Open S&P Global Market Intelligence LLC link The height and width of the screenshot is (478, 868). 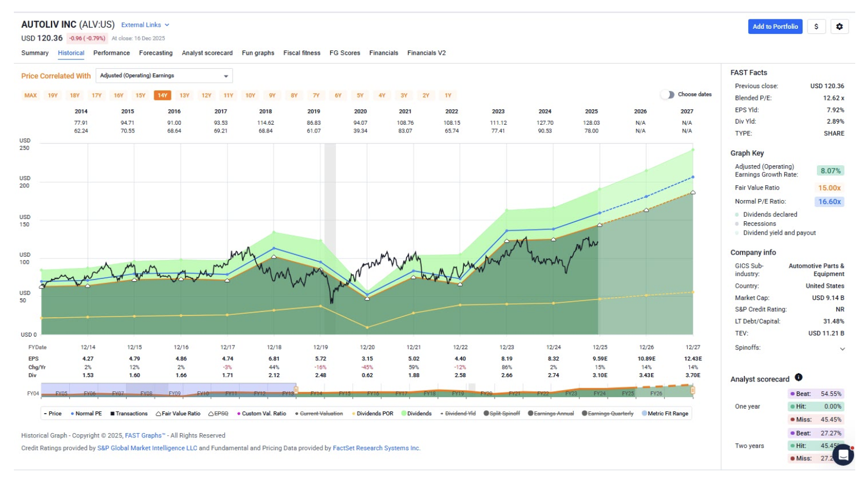click(x=147, y=448)
